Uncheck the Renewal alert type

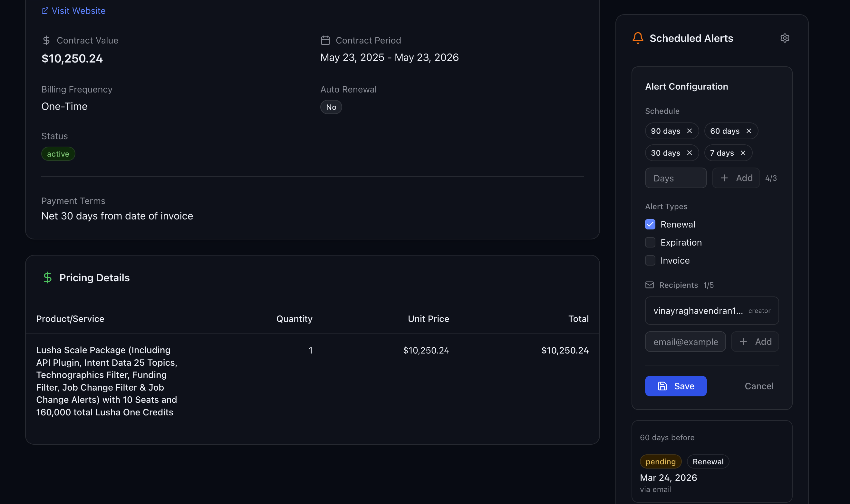click(650, 225)
